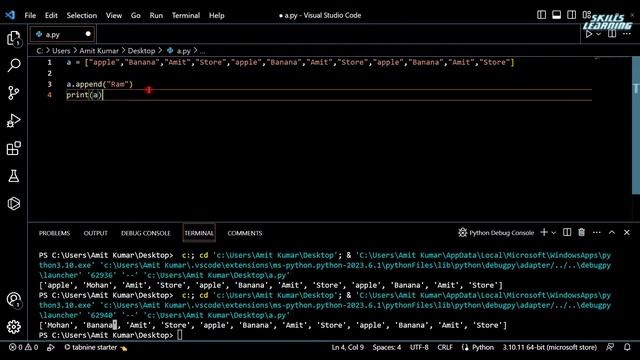Toggle primary side bar layout icon
The width and height of the screenshot is (640, 360).
click(x=541, y=15)
